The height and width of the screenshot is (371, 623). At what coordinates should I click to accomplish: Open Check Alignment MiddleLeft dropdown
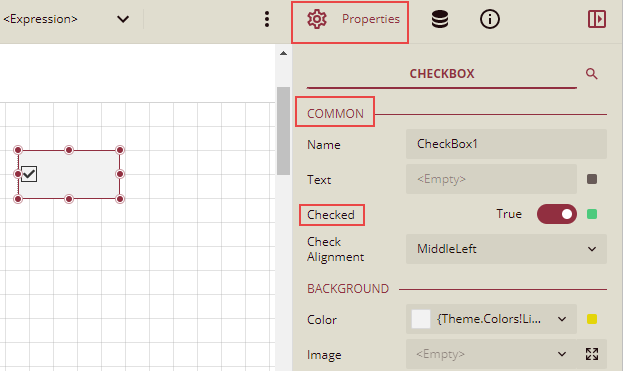[506, 249]
